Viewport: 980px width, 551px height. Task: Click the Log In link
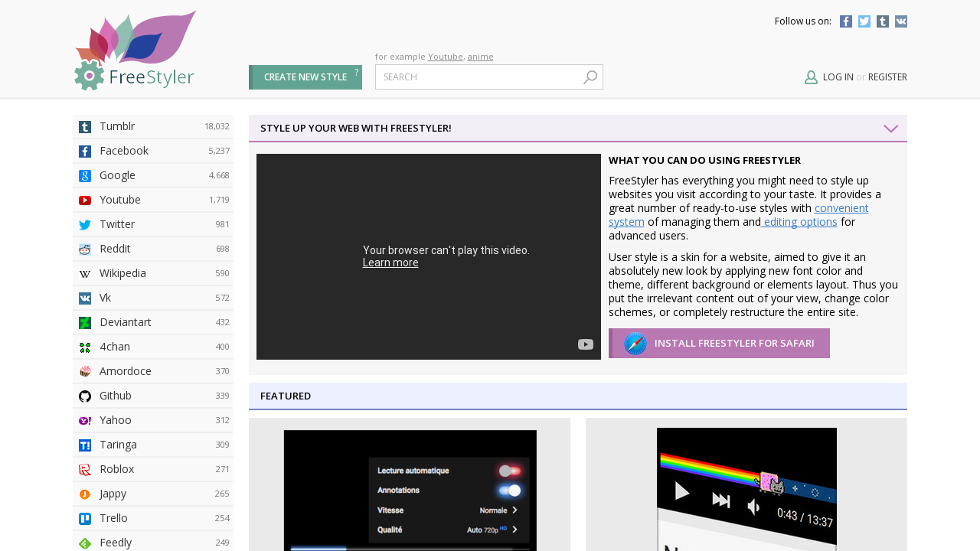click(838, 77)
